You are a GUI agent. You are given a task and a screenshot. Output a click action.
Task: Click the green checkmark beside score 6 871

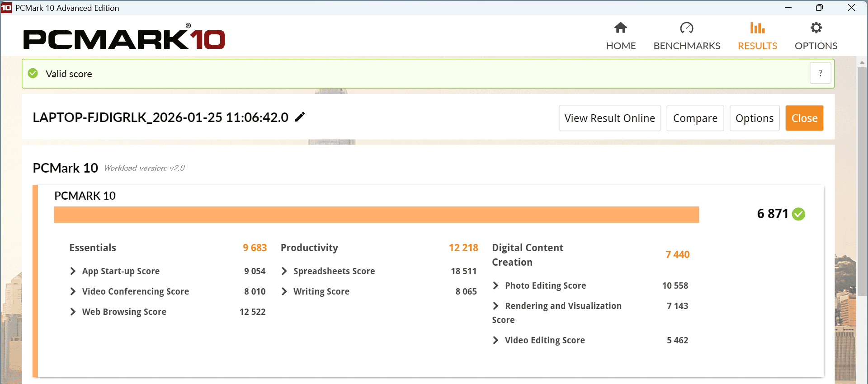click(x=799, y=214)
